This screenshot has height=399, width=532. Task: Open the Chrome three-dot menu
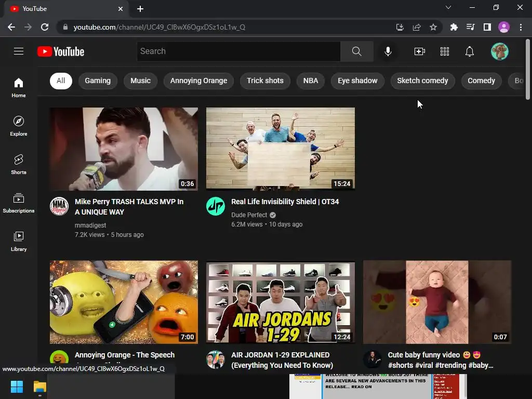(521, 27)
